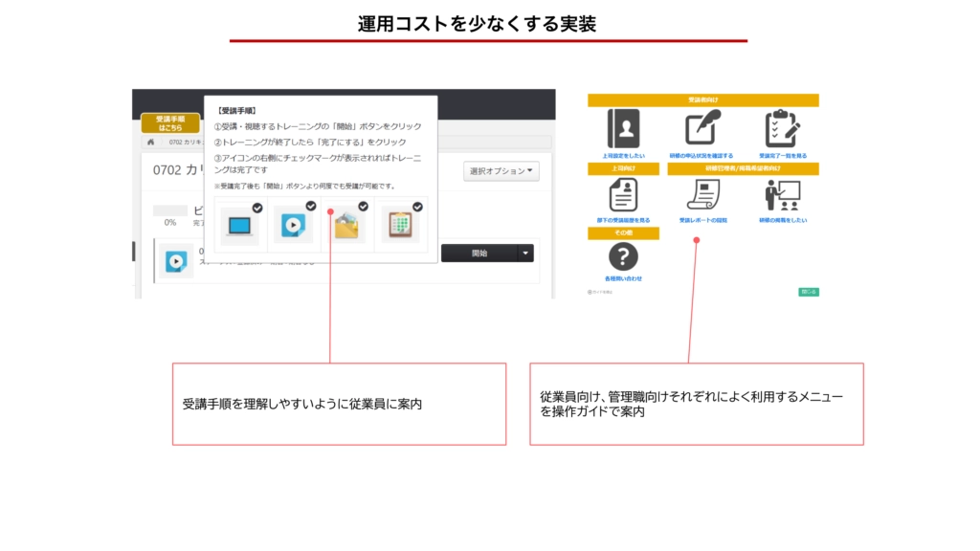
Task: Click the slide title 運用コストを少なくする実装
Action: tap(477, 24)
